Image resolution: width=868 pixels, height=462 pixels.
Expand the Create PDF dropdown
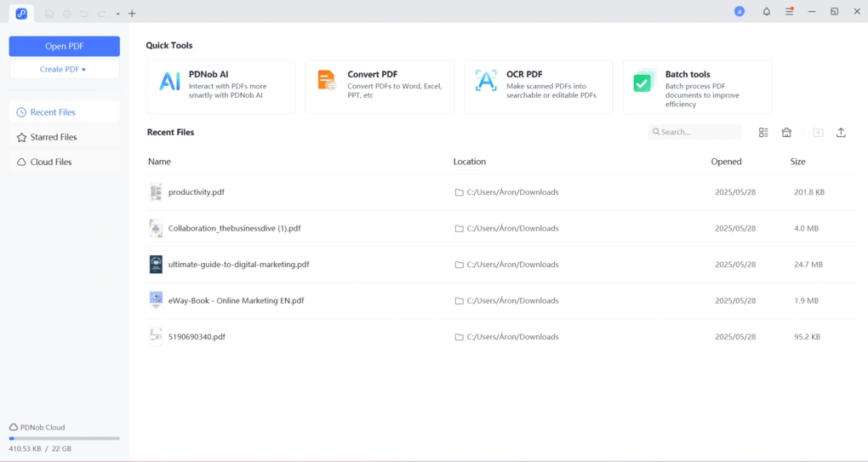tap(64, 69)
